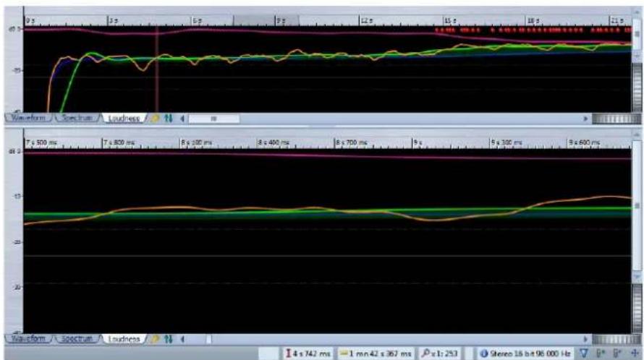Click the lower pane horizontal scrollbar thumb
This screenshot has width=644, height=360.
[208, 339]
